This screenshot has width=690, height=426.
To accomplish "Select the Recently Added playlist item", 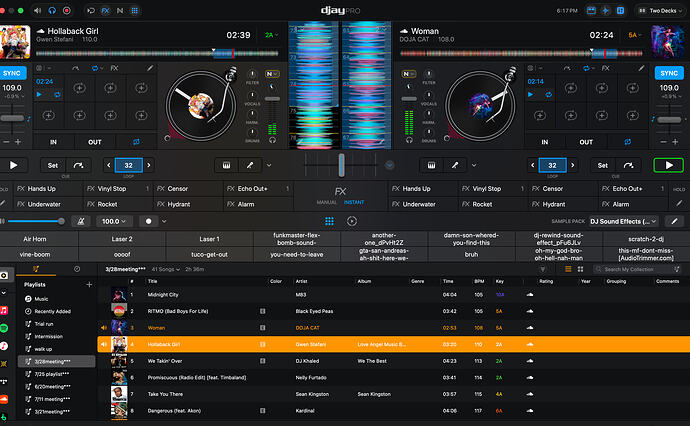I will [x=52, y=311].
